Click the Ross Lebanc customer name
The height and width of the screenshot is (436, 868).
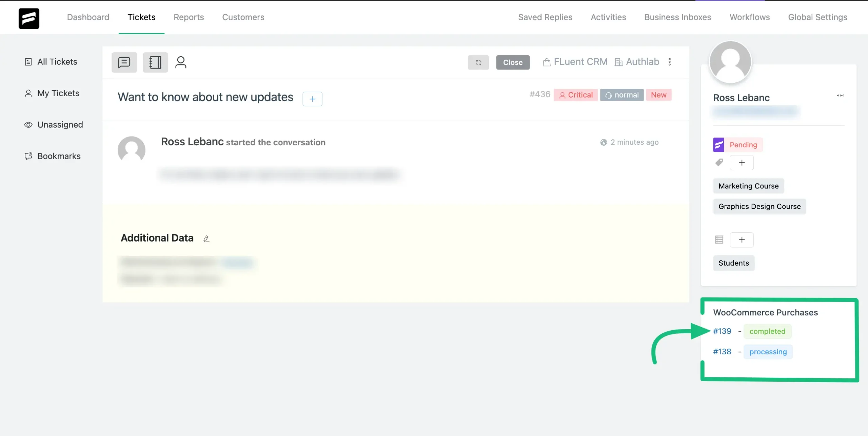point(741,98)
